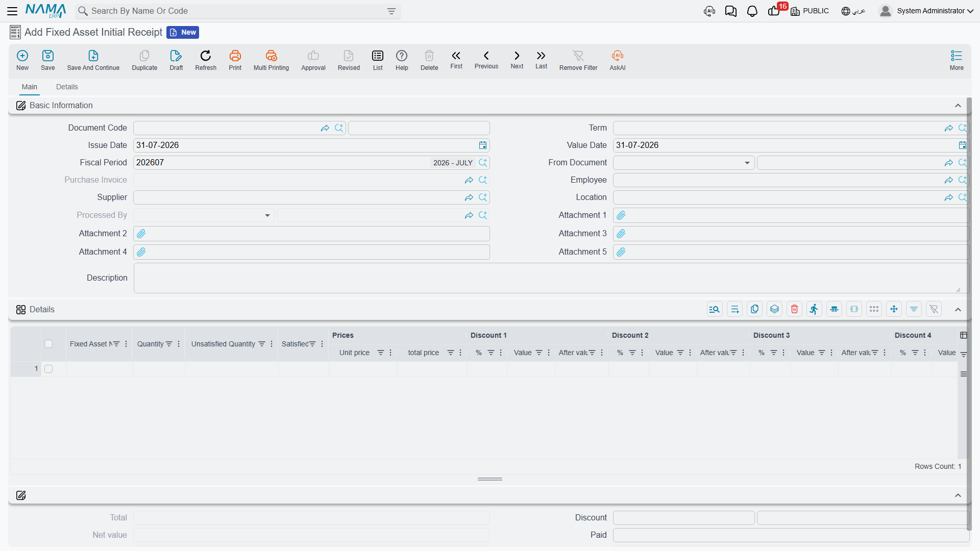This screenshot has width=980, height=551.
Task: Refresh the form
Action: click(x=206, y=60)
